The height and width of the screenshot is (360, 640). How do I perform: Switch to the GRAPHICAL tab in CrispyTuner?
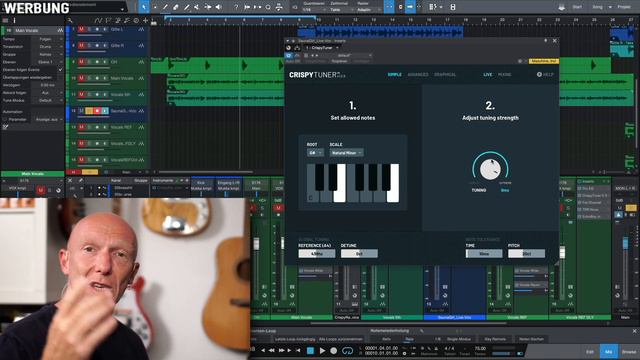click(445, 74)
